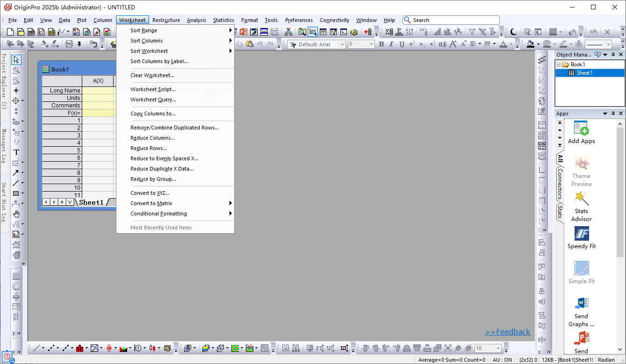The height and width of the screenshot is (364, 626).
Task: Open the Feedback link
Action: pos(508,332)
